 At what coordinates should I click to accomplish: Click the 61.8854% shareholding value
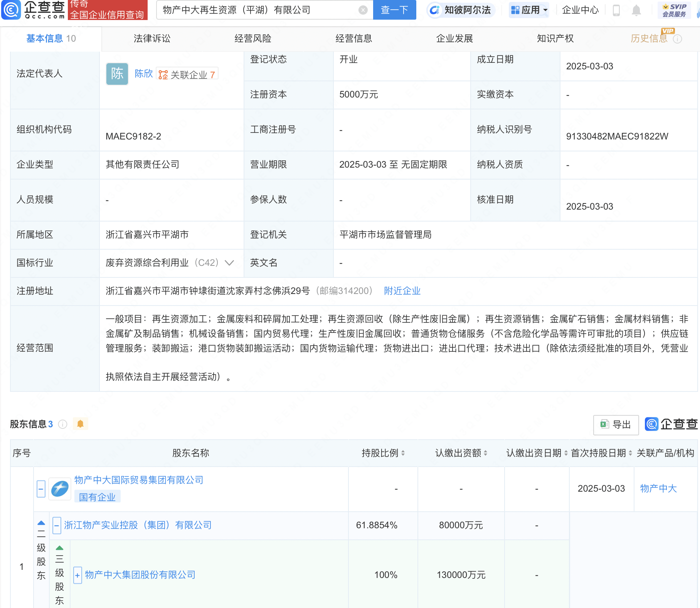pos(377,525)
